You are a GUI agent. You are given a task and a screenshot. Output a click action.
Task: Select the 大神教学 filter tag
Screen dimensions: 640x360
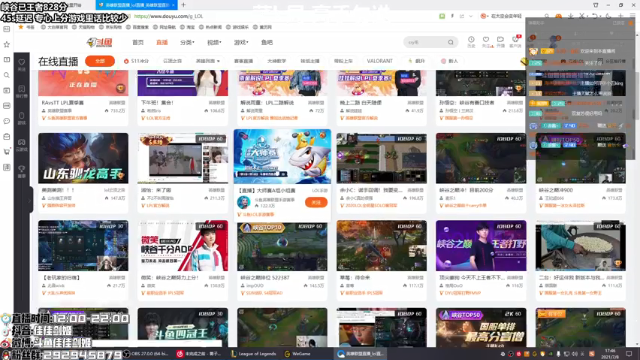tap(276, 61)
